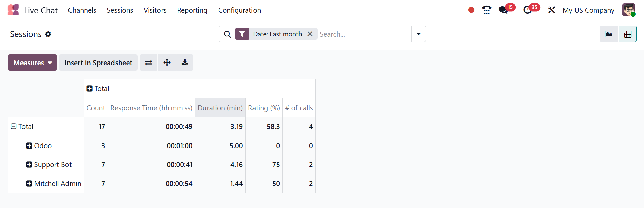Open the Measures dropdown
The width and height of the screenshot is (644, 208).
point(33,63)
